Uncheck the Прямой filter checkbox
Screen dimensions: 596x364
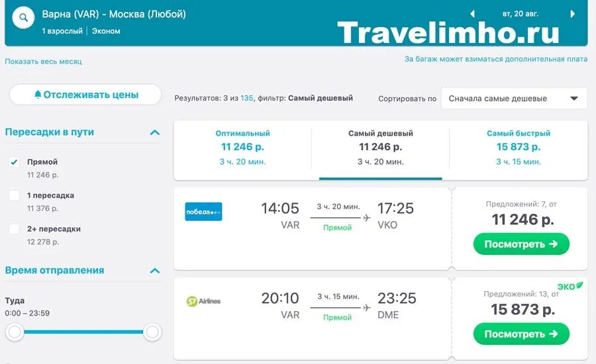(x=14, y=162)
